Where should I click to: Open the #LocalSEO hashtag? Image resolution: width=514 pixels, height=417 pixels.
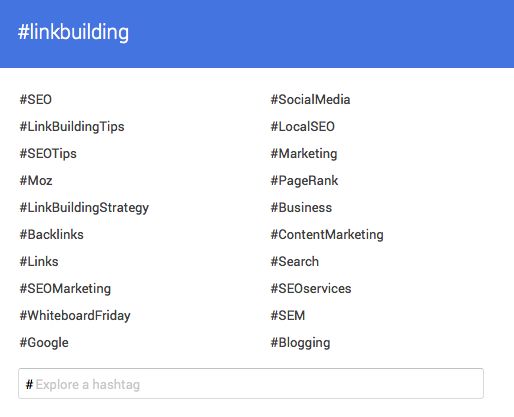303,127
